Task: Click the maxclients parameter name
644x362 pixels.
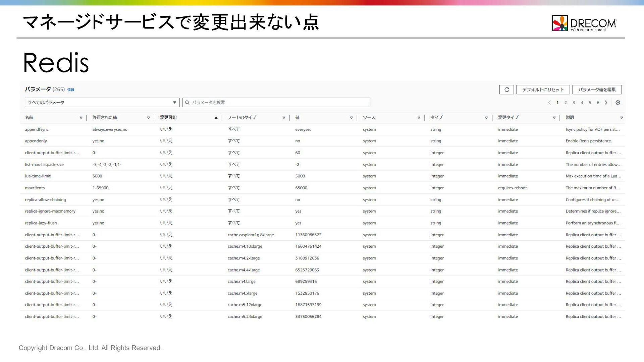Action: pos(35,188)
